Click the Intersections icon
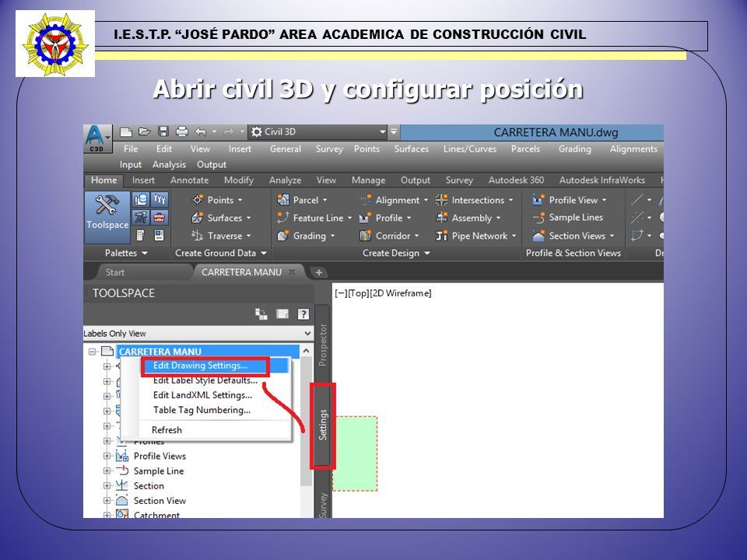The height and width of the screenshot is (560, 747). coord(442,200)
